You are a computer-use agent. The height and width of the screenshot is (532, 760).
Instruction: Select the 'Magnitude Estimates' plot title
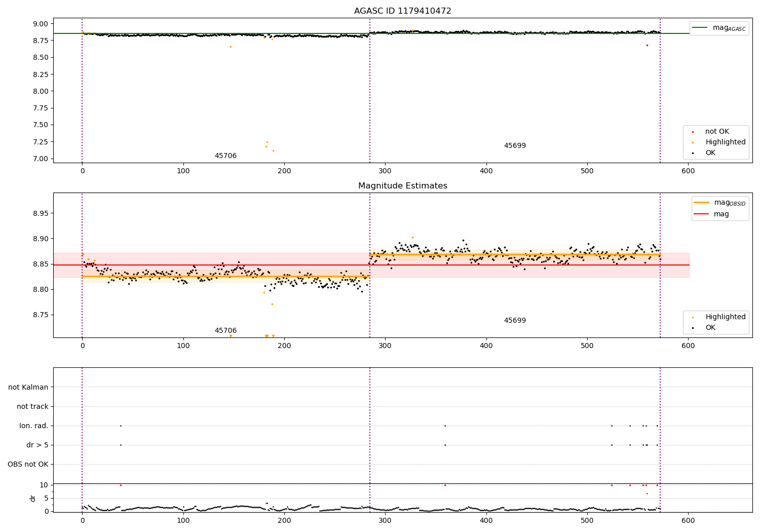402,186
